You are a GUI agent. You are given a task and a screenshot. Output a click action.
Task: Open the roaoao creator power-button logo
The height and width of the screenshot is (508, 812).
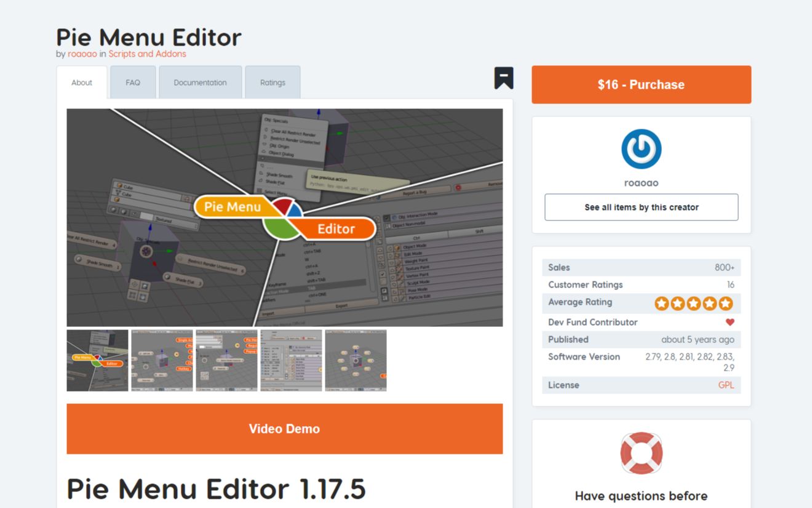pyautogui.click(x=641, y=150)
